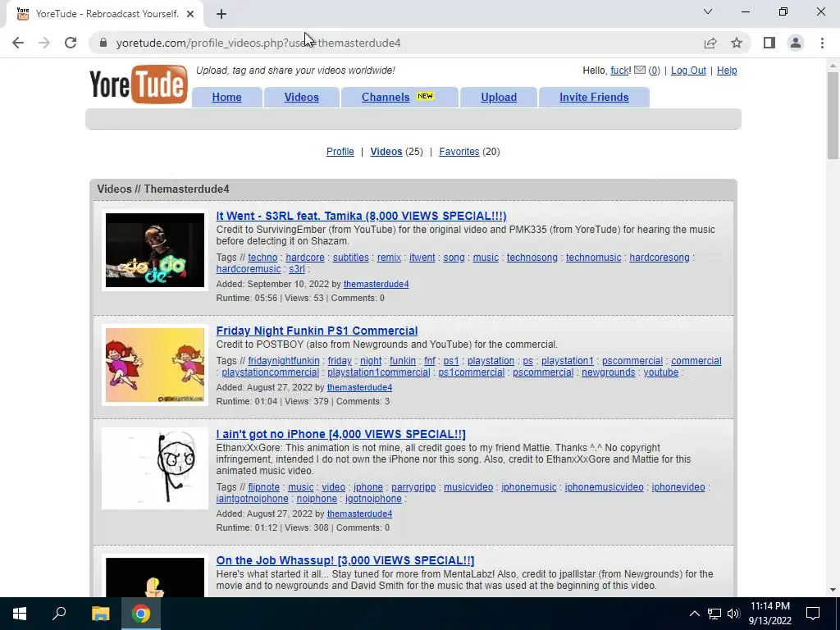The height and width of the screenshot is (630, 840).
Task: Click the Chrome icon in the taskbar
Action: coord(141,614)
